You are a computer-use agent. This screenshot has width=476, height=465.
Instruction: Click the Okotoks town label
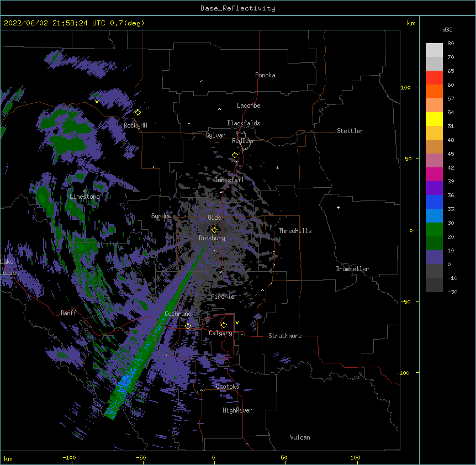pyautogui.click(x=228, y=387)
